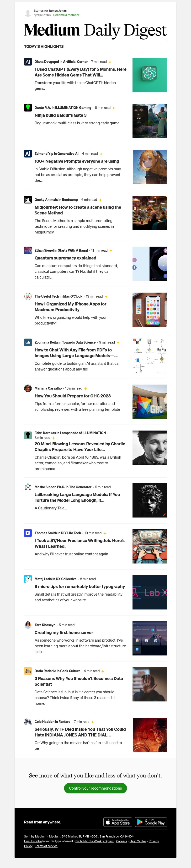Open the Terms of service link
The width and height of the screenshot is (191, 868).
point(46,846)
